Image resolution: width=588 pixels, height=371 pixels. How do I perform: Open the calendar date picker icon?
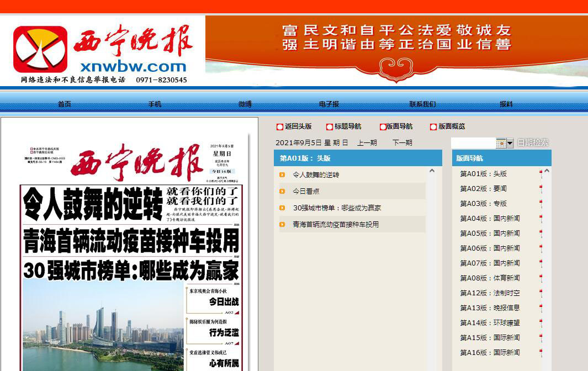click(501, 144)
